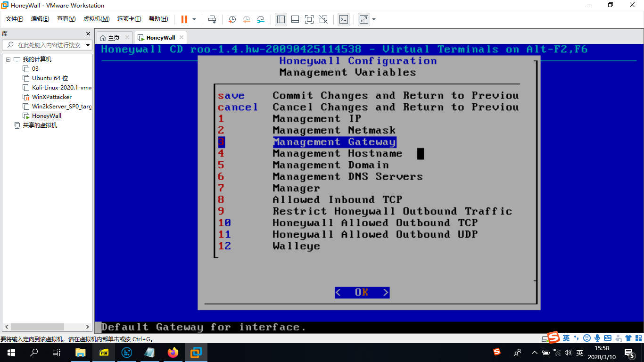Viewport: 644px width, 362px height.
Task: Click the OK button in the dialog
Action: click(362, 293)
